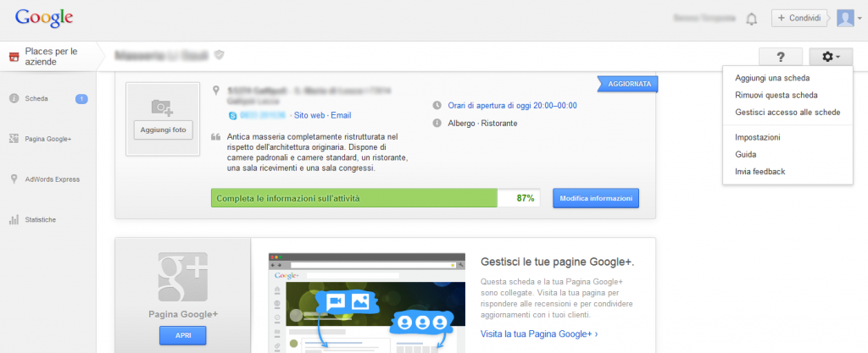
Task: Open Pagina Google+ in sidebar
Action: tap(48, 139)
